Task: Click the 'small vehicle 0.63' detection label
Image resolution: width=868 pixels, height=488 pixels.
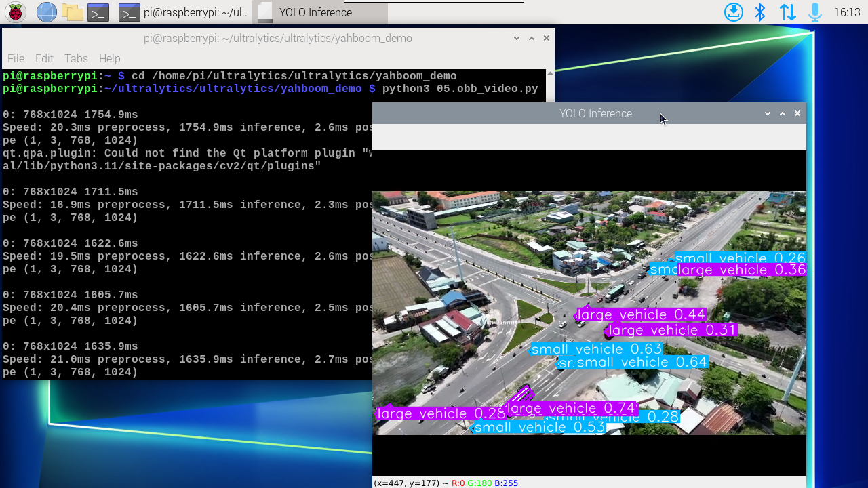Action: coord(596,349)
